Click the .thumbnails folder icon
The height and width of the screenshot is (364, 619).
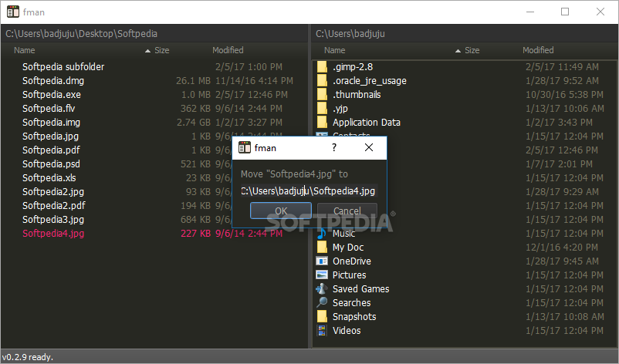[x=322, y=94]
